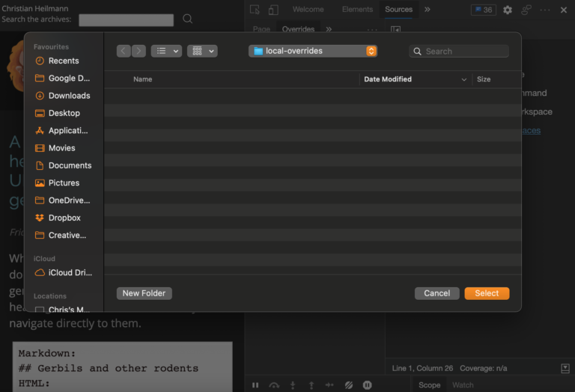The height and width of the screenshot is (392, 575).
Task: Sort by Name column
Action: tap(143, 79)
